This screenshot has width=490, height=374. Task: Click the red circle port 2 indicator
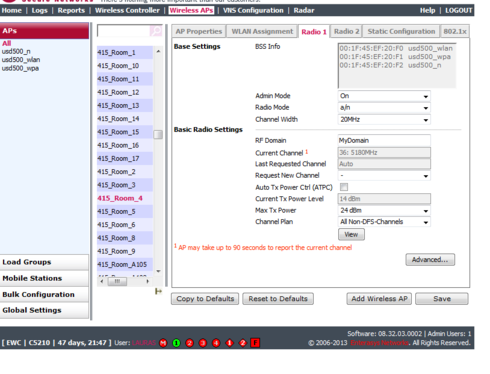pos(190,343)
